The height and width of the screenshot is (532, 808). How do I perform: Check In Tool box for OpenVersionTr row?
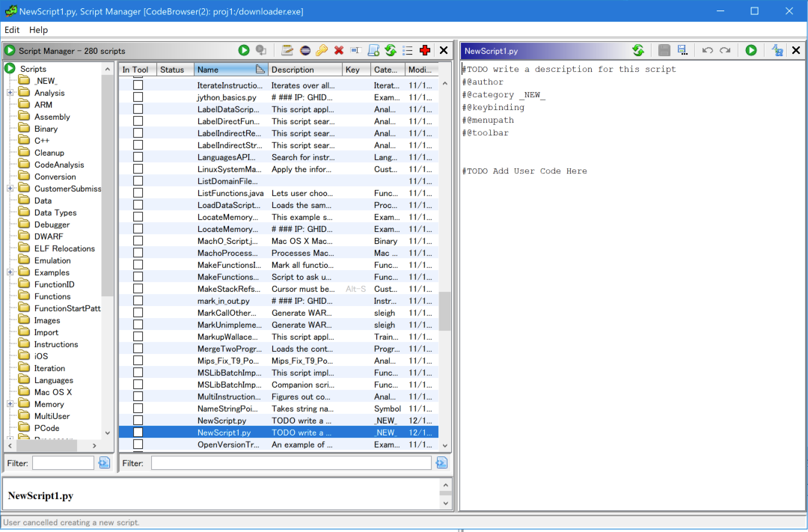point(138,444)
